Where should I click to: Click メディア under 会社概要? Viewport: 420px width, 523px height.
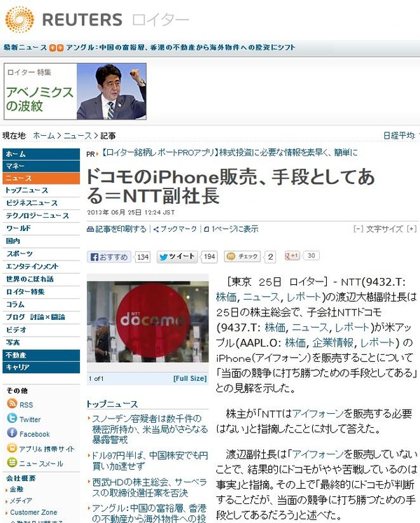click(21, 501)
